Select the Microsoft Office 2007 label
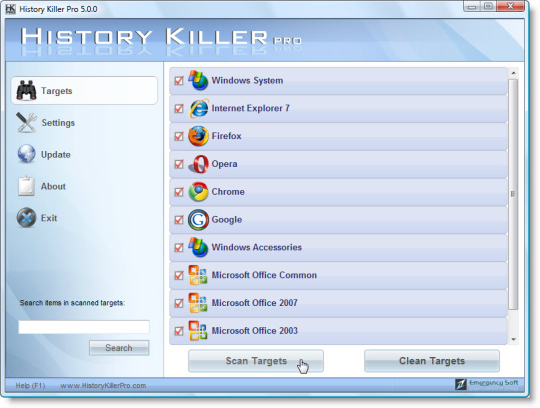Viewport: 540px width, 408px height. pyautogui.click(x=255, y=303)
